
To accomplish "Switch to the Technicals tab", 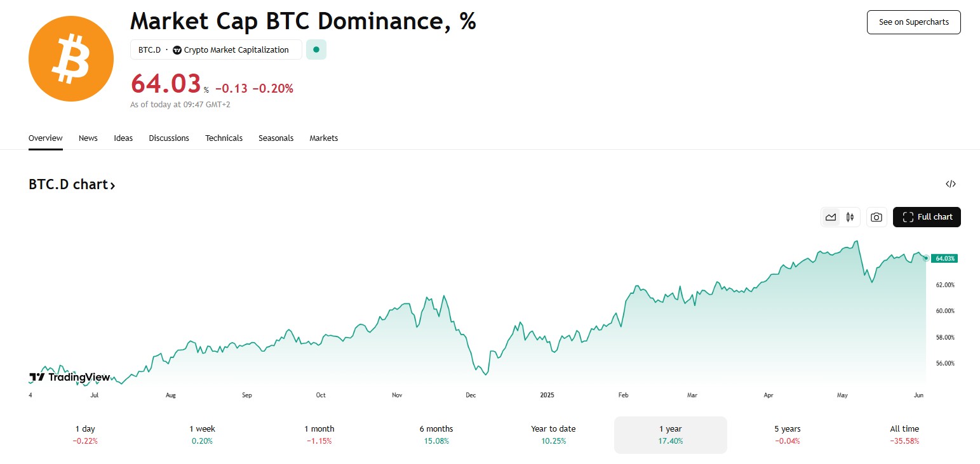I will [224, 138].
